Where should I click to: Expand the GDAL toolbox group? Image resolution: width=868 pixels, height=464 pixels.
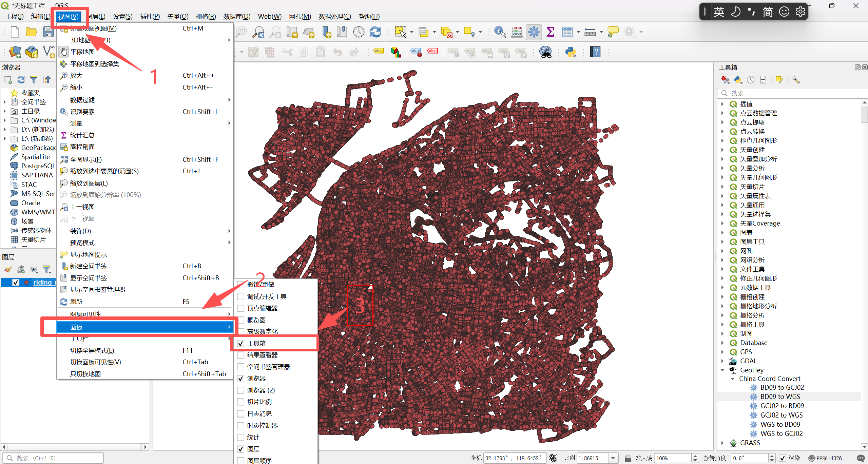click(722, 361)
